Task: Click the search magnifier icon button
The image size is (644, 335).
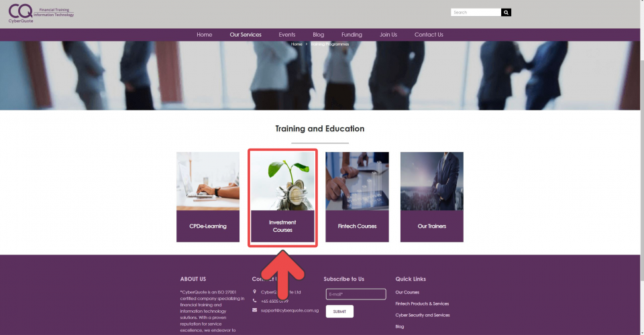Action: (x=506, y=12)
